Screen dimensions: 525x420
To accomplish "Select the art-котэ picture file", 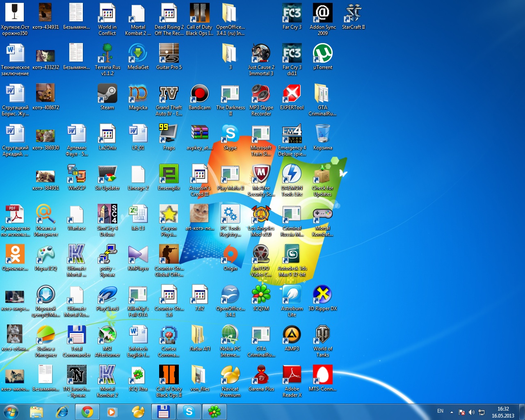I will pos(199,218).
